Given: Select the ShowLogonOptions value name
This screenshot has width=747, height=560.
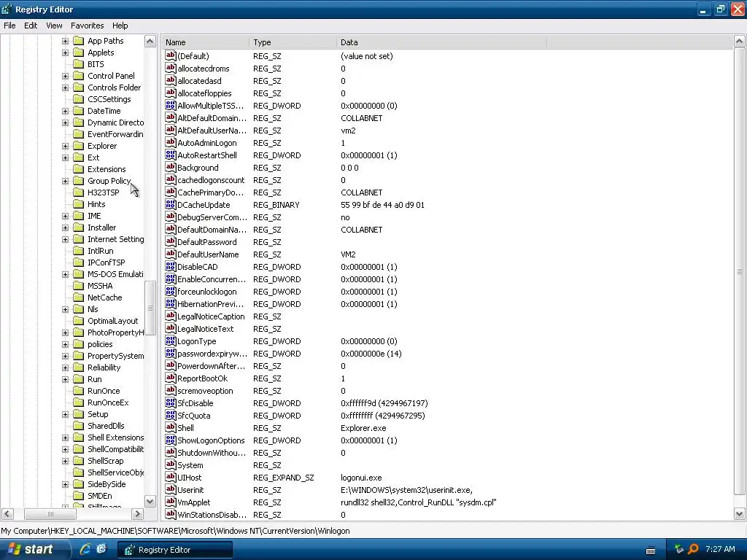Looking at the screenshot, I should coord(211,440).
